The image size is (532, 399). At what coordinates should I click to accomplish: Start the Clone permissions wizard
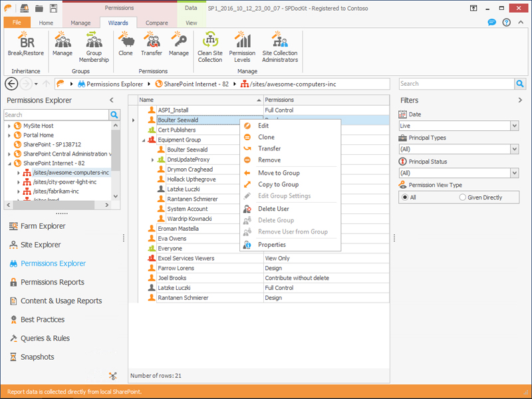coord(126,44)
